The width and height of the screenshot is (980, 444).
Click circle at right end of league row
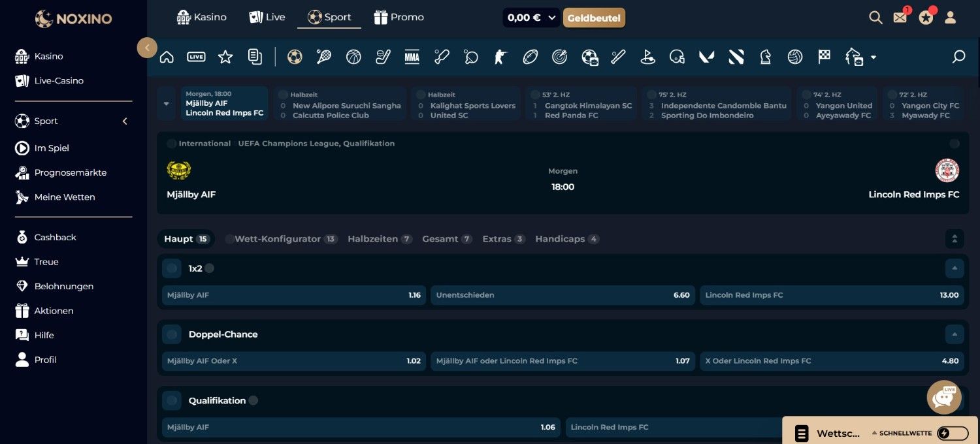click(x=955, y=144)
